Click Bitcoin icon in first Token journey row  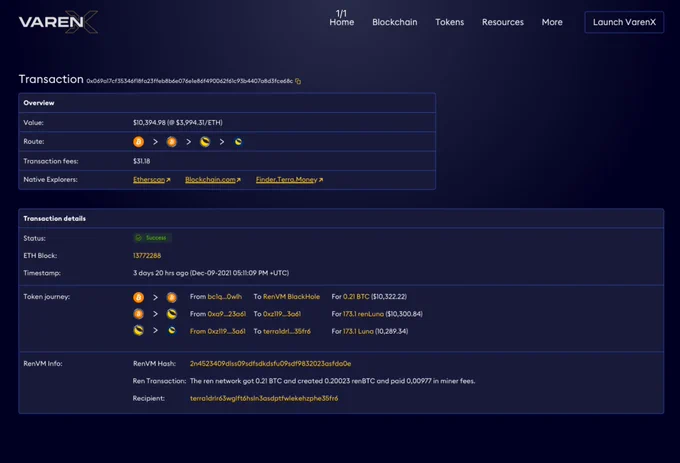pos(138,297)
